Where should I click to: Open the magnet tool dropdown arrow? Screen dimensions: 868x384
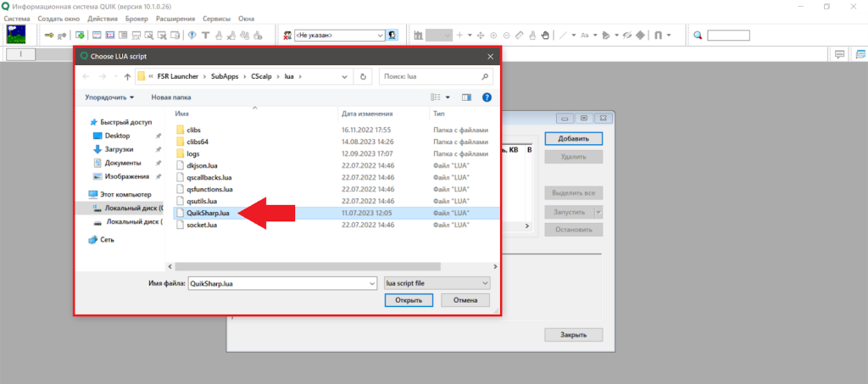coord(669,35)
